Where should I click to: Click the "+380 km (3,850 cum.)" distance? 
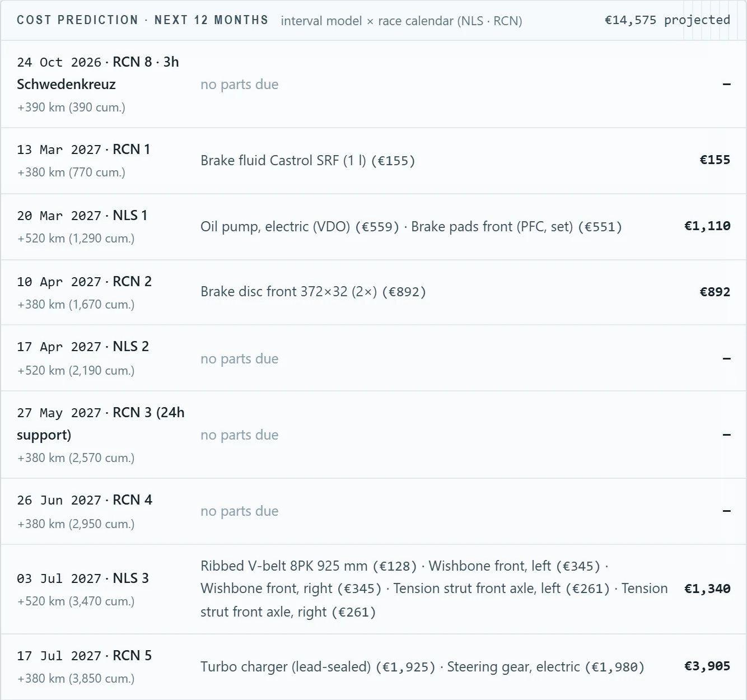(76, 678)
